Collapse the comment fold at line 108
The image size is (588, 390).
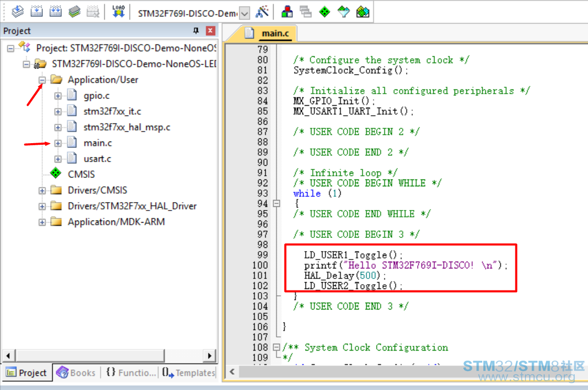276,347
